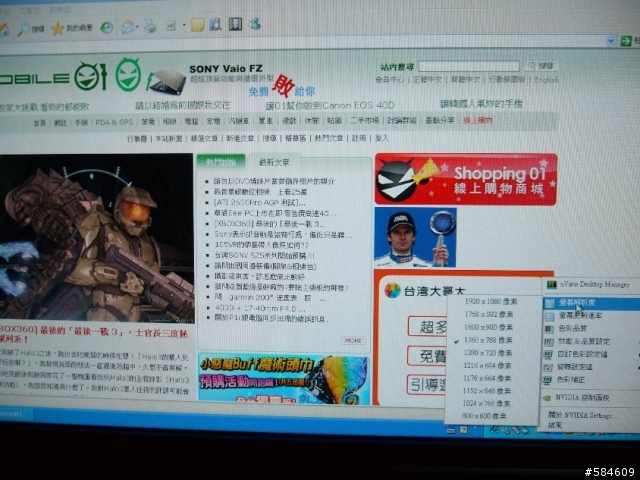Open the Halo 3 featured image
The image size is (640, 480).
coord(96,237)
